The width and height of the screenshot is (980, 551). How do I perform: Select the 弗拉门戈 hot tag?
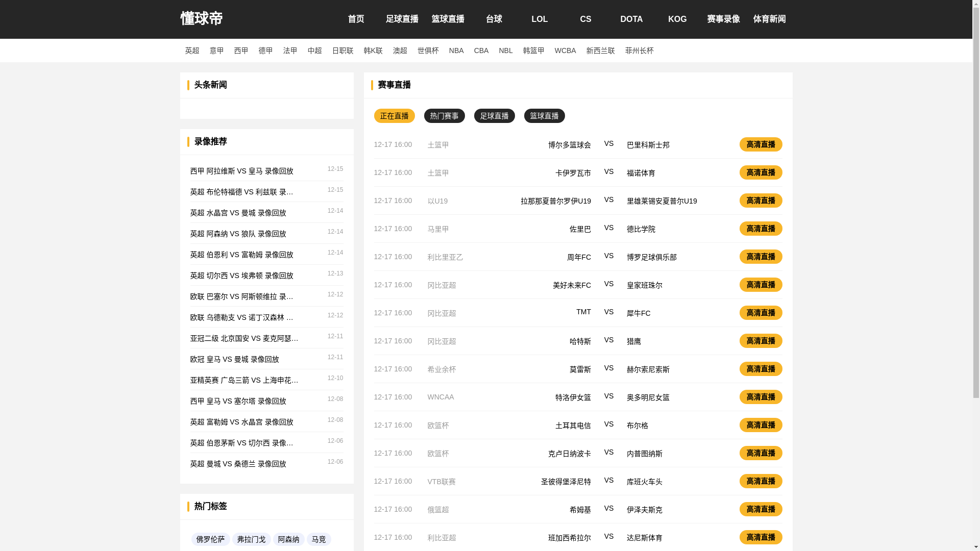pyautogui.click(x=251, y=539)
